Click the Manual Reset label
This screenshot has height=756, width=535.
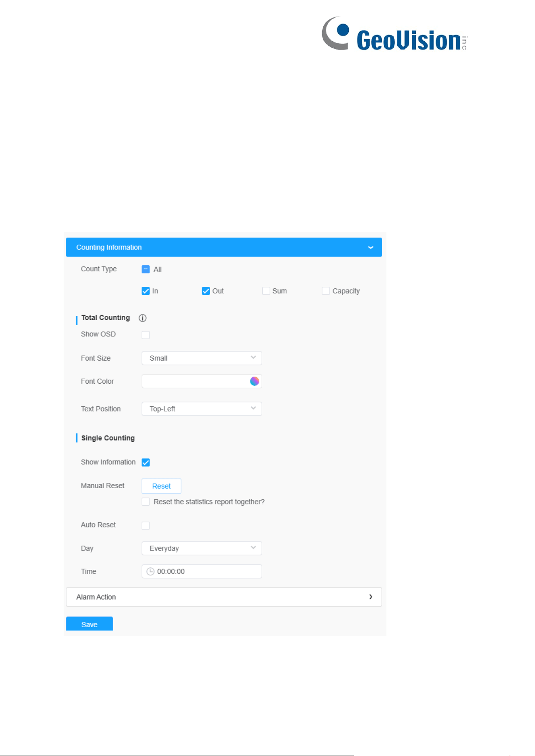(x=103, y=486)
